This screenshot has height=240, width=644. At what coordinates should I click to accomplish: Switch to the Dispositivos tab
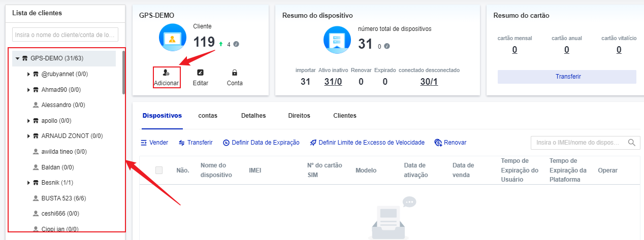162,116
